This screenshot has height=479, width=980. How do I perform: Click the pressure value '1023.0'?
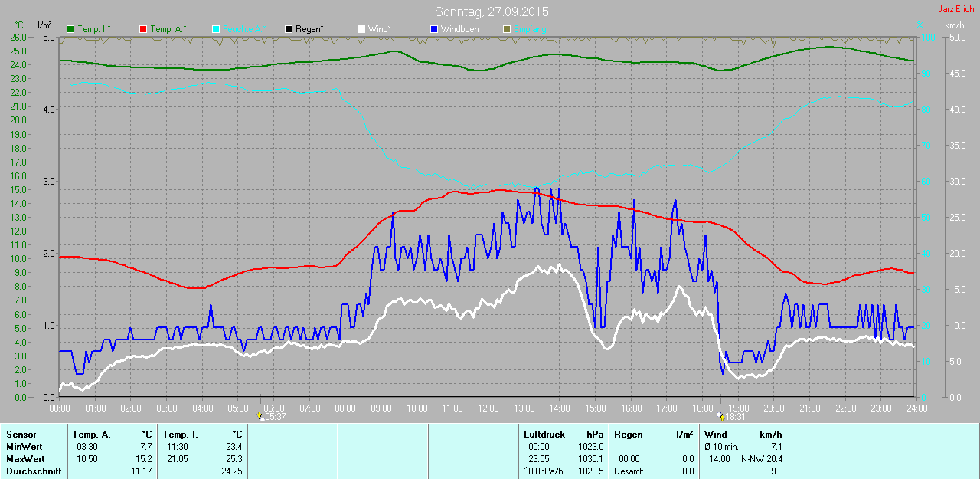591,447
